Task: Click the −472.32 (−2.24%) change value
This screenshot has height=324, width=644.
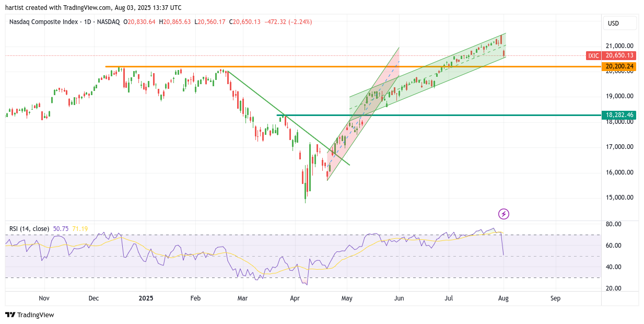Action: pos(288,22)
